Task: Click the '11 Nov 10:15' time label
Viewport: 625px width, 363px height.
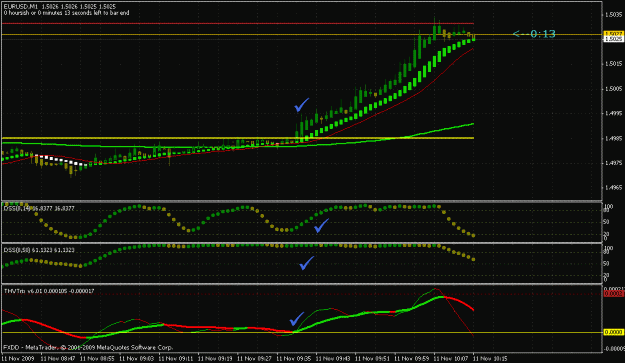Action: coord(490,359)
